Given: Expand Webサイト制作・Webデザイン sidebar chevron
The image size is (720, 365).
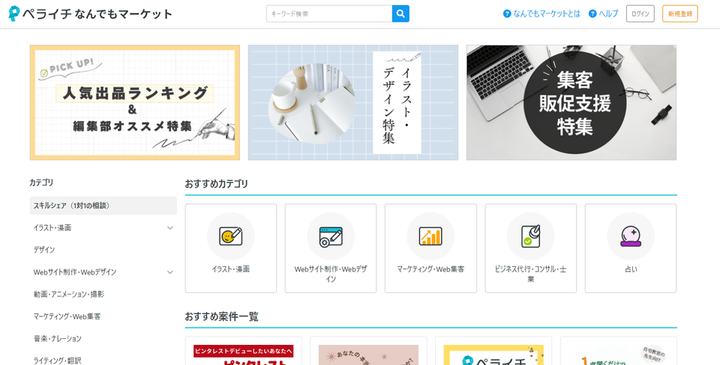Looking at the screenshot, I should [170, 272].
